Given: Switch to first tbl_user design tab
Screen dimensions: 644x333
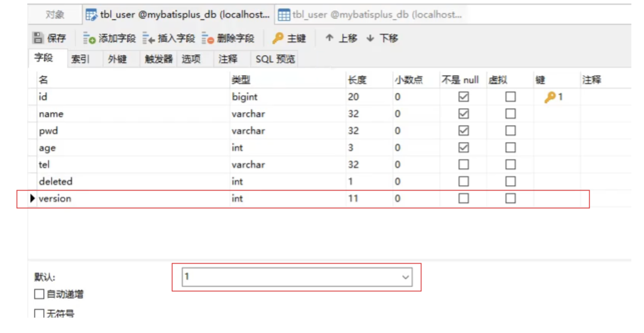Looking at the screenshot, I should coord(178,15).
